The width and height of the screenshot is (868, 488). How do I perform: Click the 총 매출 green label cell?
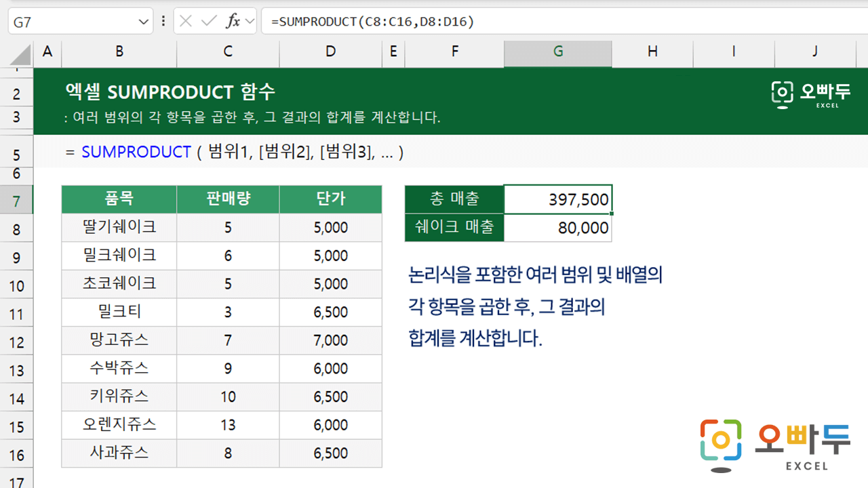(454, 199)
